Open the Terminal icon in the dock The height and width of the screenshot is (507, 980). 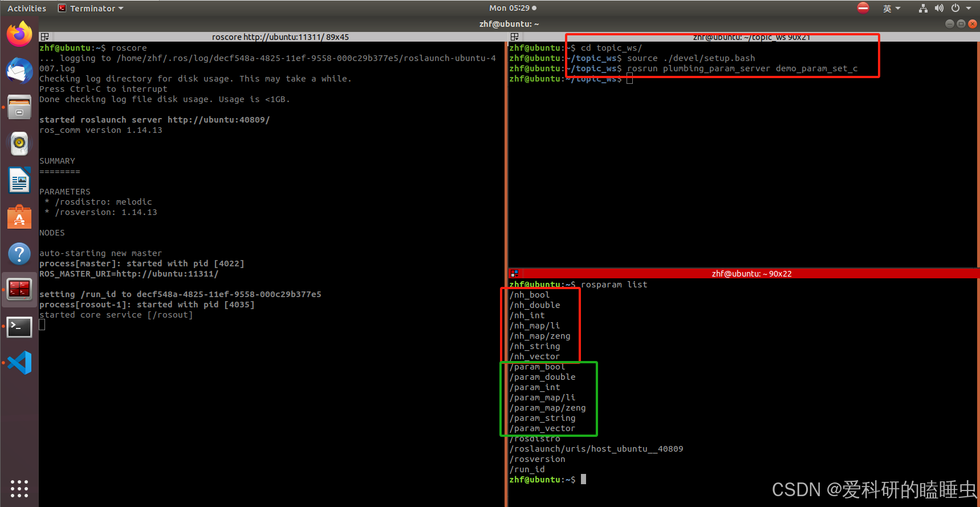(19, 327)
